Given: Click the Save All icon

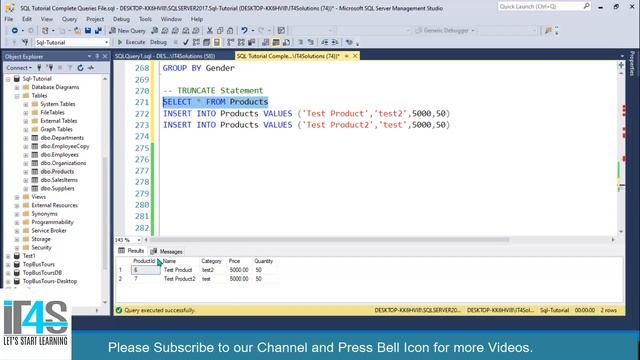Looking at the screenshot, I should [x=98, y=31].
